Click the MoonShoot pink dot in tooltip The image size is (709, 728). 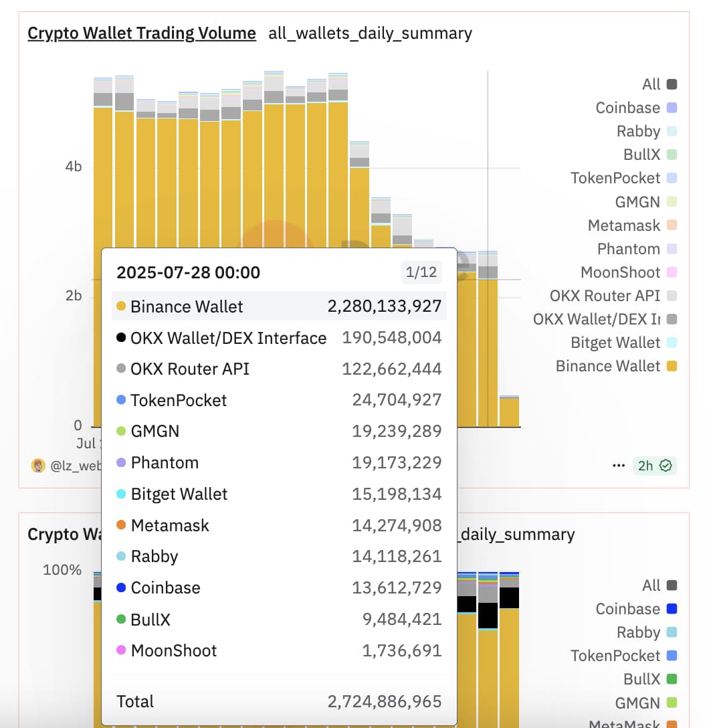coord(121,650)
